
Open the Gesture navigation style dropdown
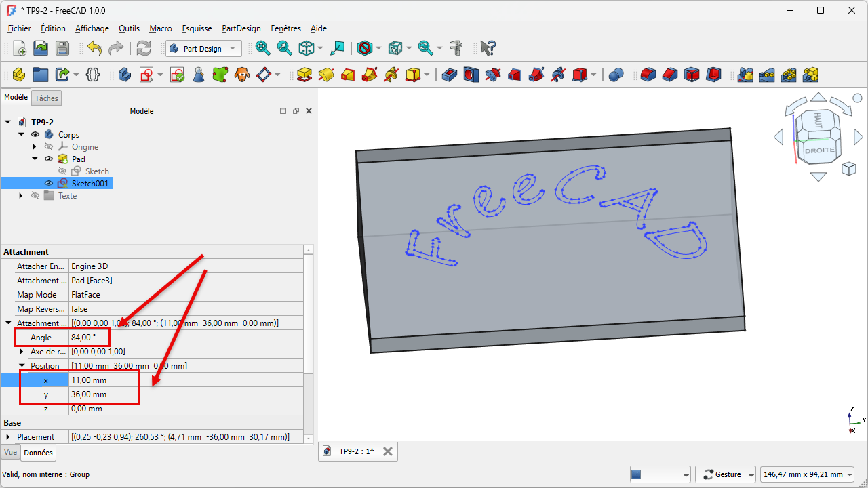point(727,474)
